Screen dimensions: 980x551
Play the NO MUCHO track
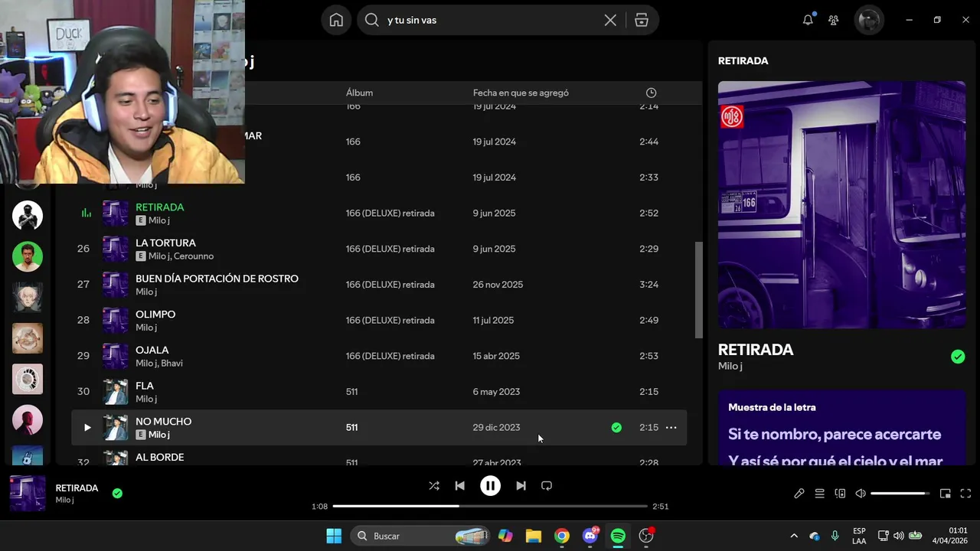click(x=87, y=427)
